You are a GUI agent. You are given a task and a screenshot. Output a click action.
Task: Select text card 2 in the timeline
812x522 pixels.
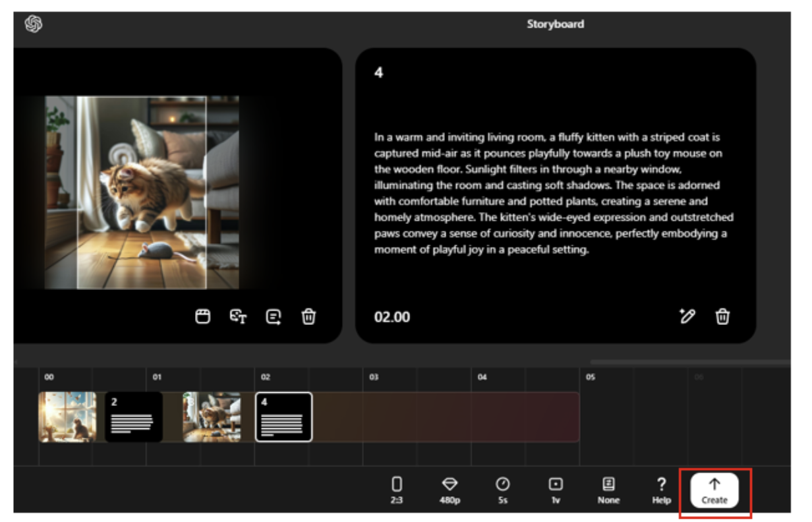(x=134, y=417)
